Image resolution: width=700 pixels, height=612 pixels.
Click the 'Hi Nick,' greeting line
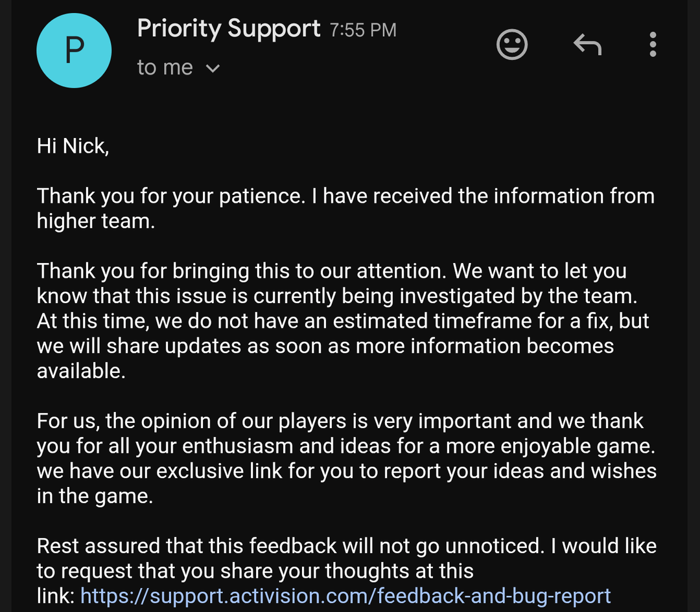tap(73, 146)
